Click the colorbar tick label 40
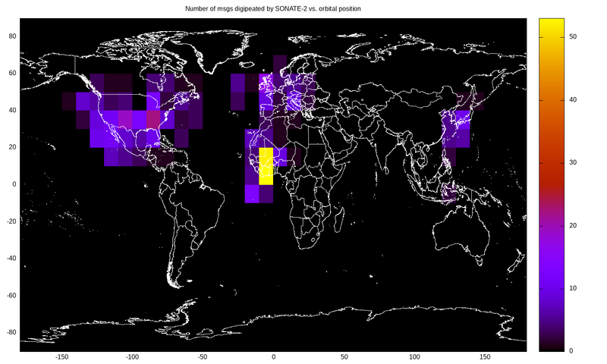Image resolution: width=607 pixels, height=364 pixels. 573,100
